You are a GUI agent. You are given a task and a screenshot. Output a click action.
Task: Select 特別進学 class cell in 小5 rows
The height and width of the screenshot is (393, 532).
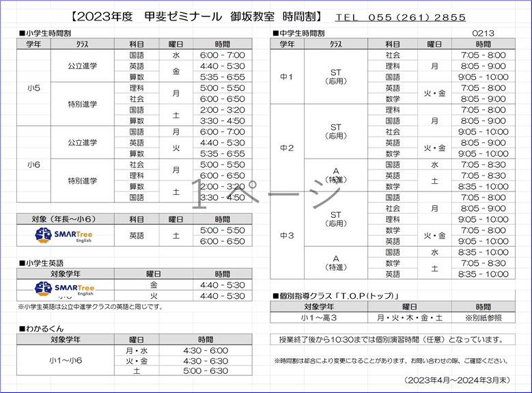[83, 105]
